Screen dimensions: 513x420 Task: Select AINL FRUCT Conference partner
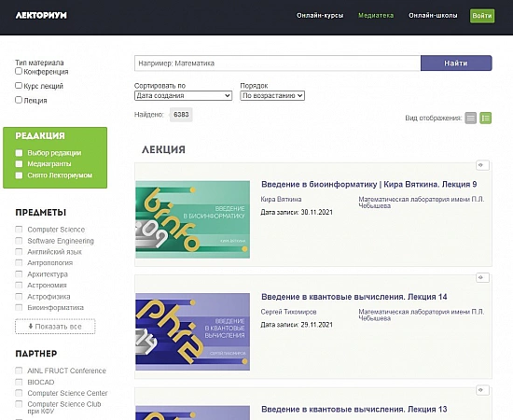(x=19, y=371)
